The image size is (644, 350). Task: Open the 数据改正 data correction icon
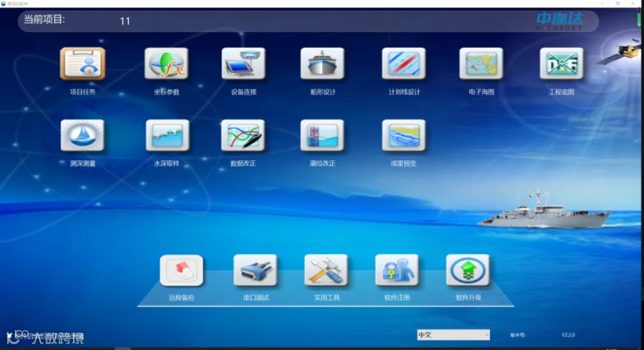click(243, 135)
